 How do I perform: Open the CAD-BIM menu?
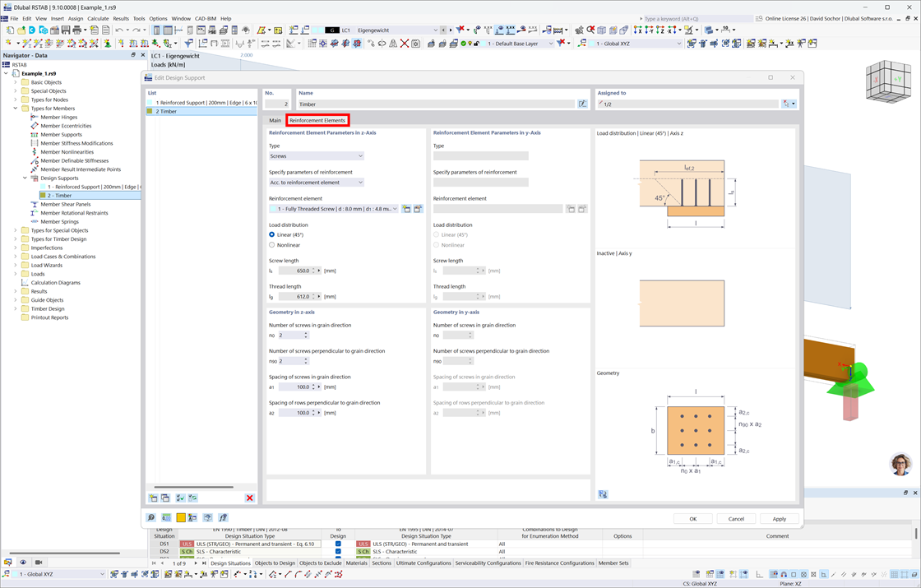click(x=205, y=18)
